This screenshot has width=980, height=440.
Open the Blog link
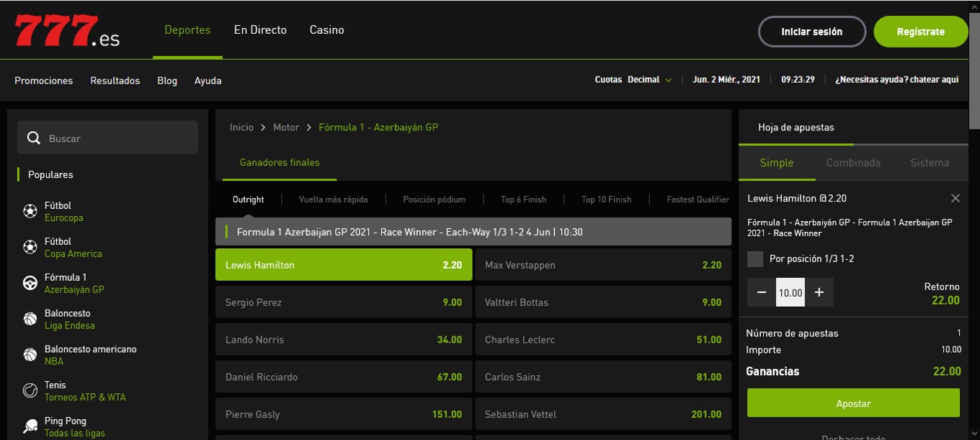click(x=167, y=81)
